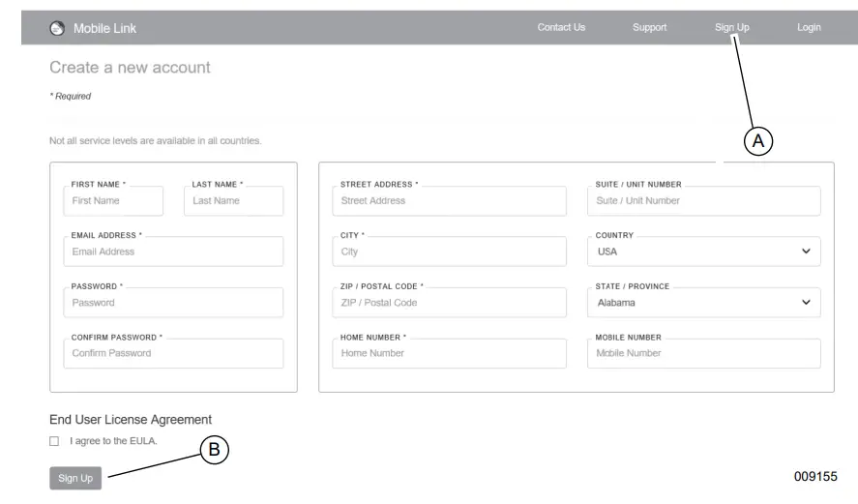Open the Contact Us page
This screenshot has height=504, width=858.
click(561, 27)
